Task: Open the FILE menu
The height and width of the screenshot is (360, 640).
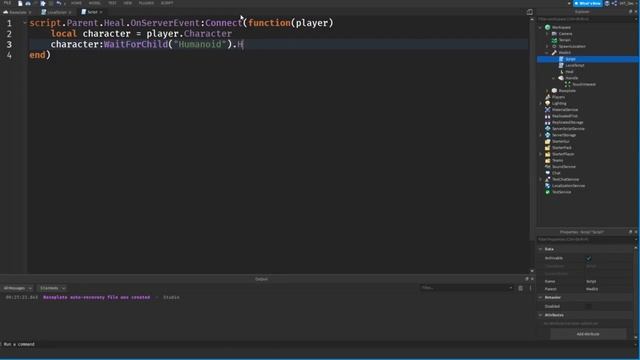Action: click(x=7, y=3)
